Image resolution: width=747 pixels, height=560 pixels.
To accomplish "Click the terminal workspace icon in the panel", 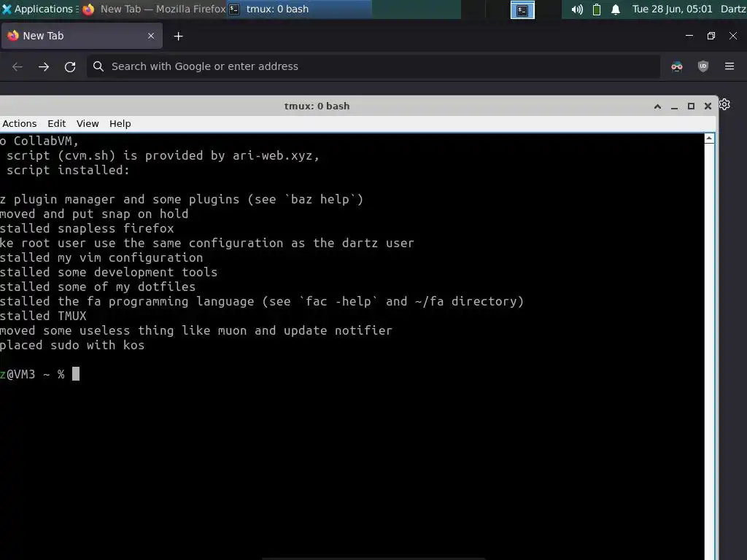I will point(522,10).
